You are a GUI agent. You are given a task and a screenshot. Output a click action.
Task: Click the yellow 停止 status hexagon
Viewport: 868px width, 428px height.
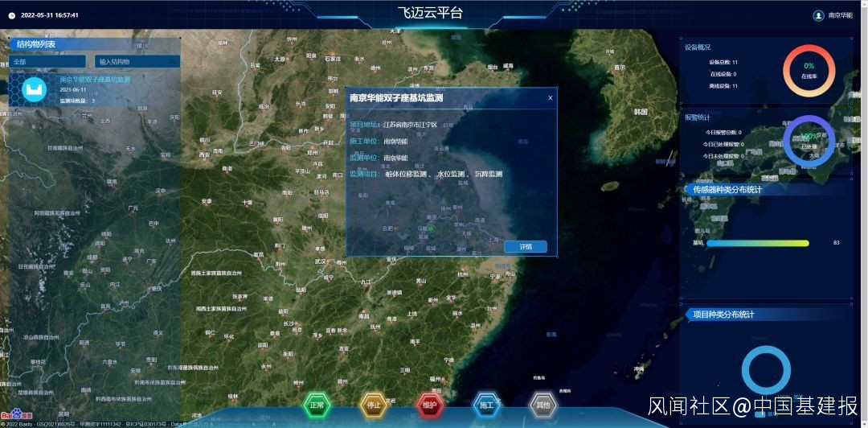coord(373,405)
